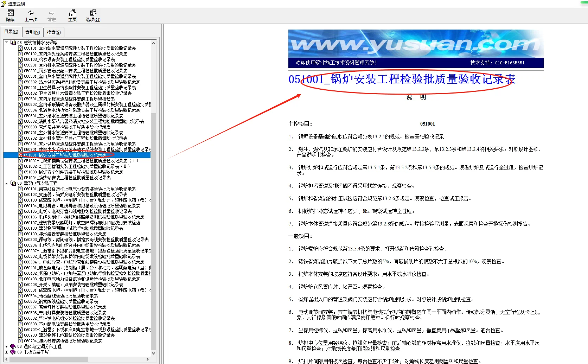Collapse the 06 建筑电气安装工程 tree branch
The image size is (588, 364).
point(6,183)
